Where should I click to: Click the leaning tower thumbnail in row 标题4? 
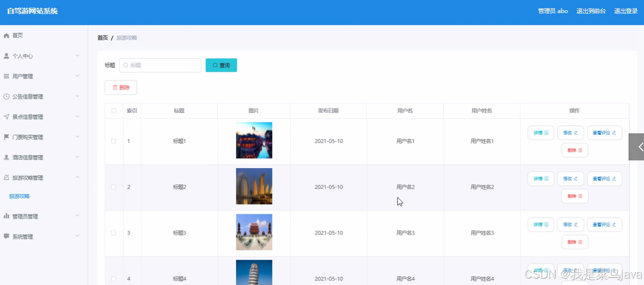(254, 272)
